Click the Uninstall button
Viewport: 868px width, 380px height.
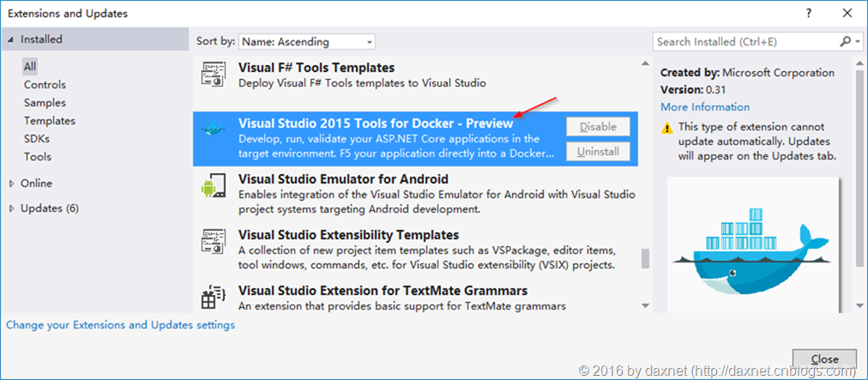[x=599, y=152]
